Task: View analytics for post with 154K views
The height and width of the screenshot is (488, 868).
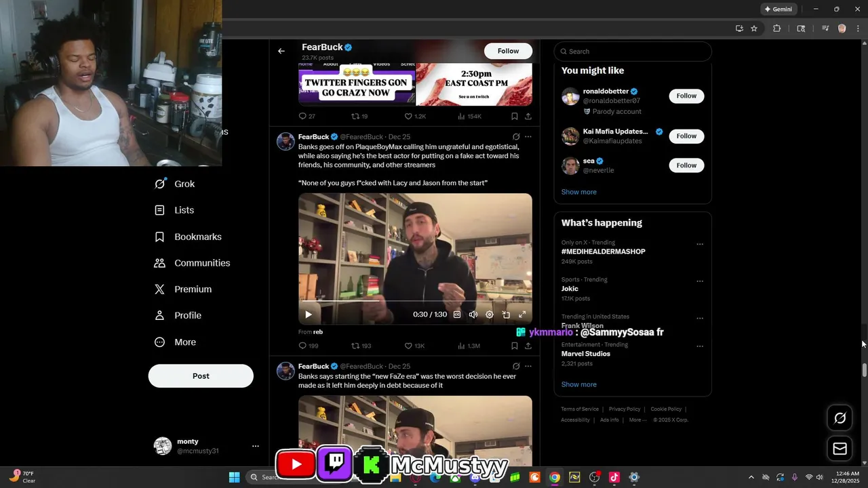Action: pos(469,117)
